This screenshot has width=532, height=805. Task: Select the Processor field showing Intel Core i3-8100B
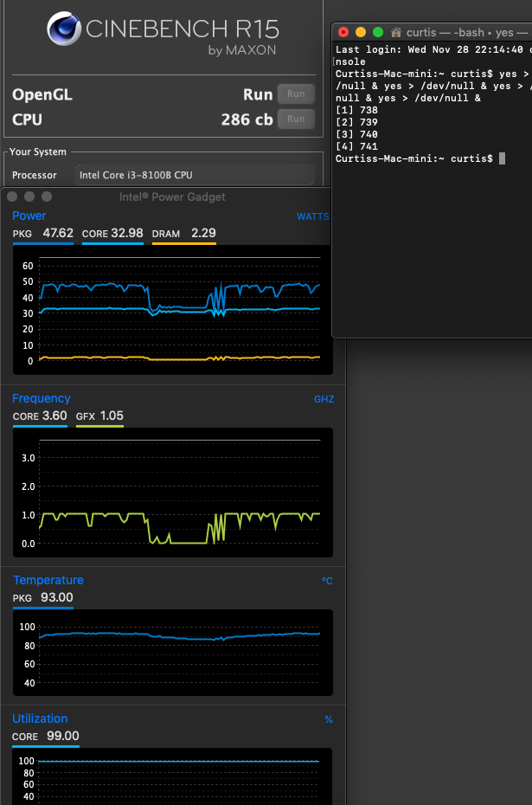195,175
